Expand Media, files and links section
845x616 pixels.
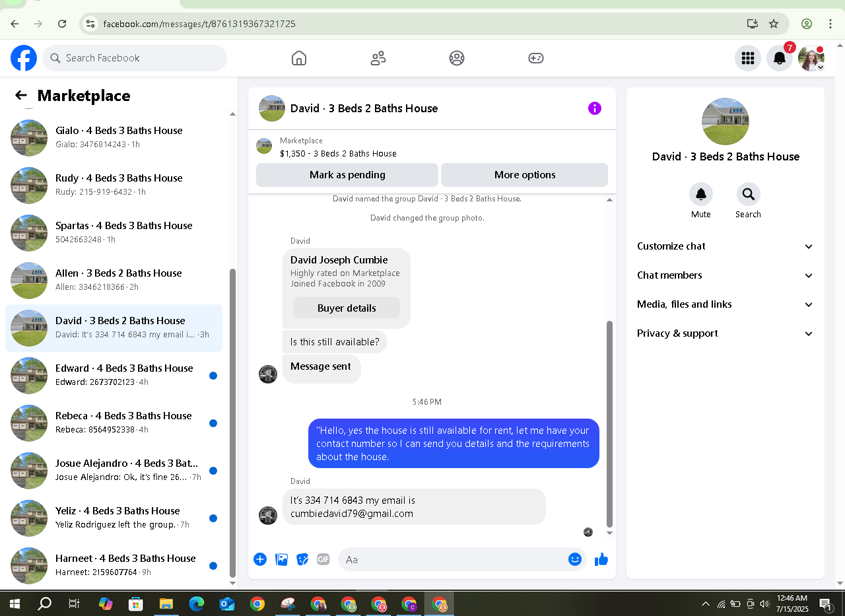(x=726, y=304)
